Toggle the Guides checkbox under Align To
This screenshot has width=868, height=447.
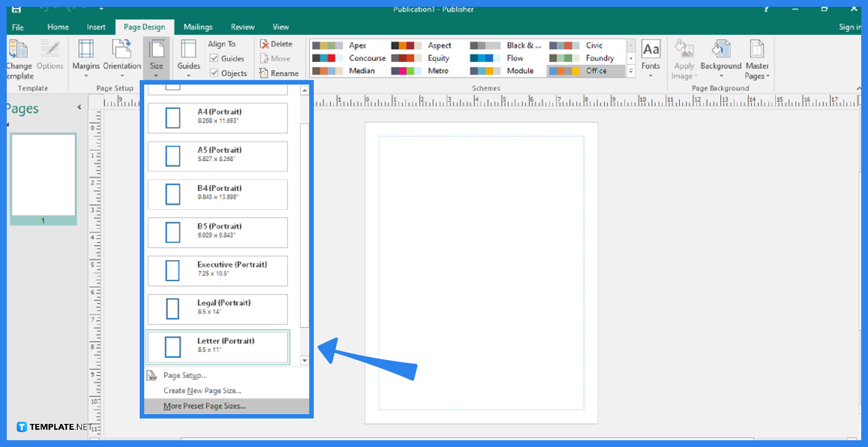(215, 58)
